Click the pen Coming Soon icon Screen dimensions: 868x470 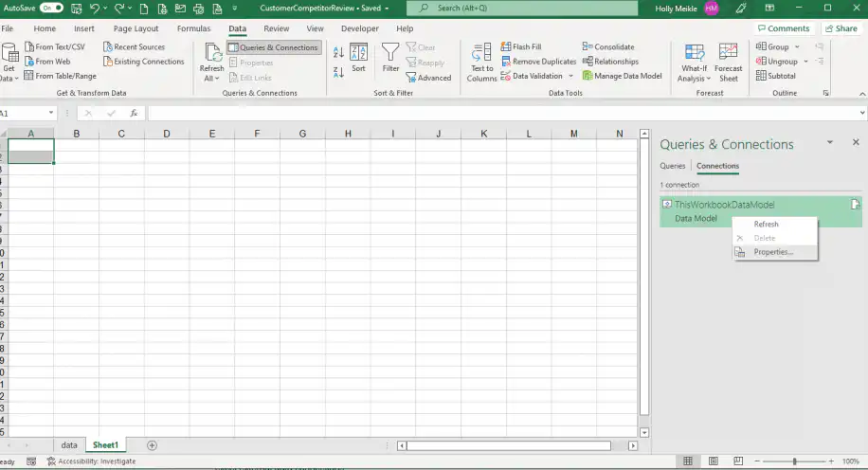[x=741, y=9]
